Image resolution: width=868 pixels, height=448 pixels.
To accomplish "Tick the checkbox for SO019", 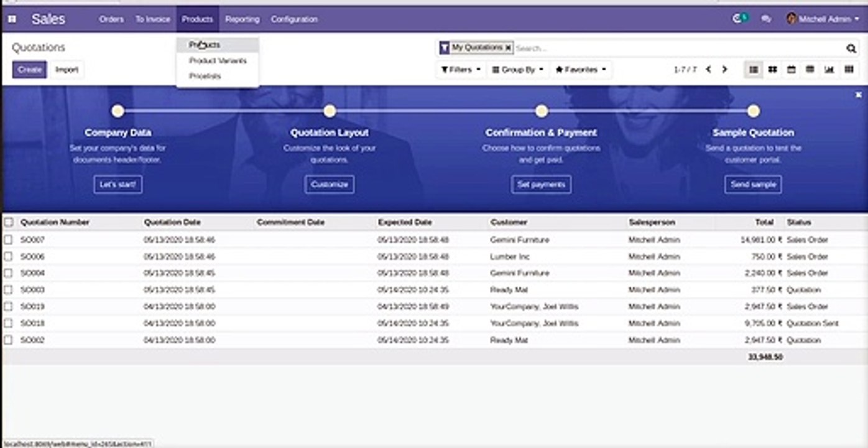I will tap(9, 307).
